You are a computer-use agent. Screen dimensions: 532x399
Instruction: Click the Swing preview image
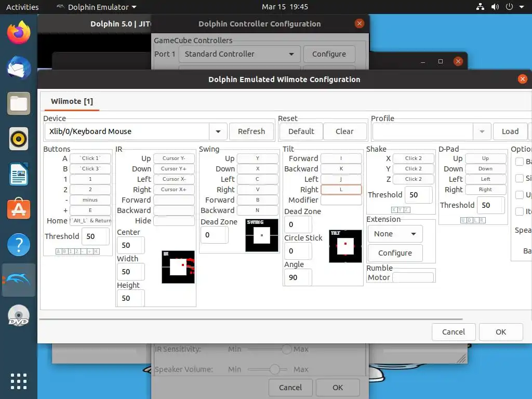pyautogui.click(x=262, y=235)
